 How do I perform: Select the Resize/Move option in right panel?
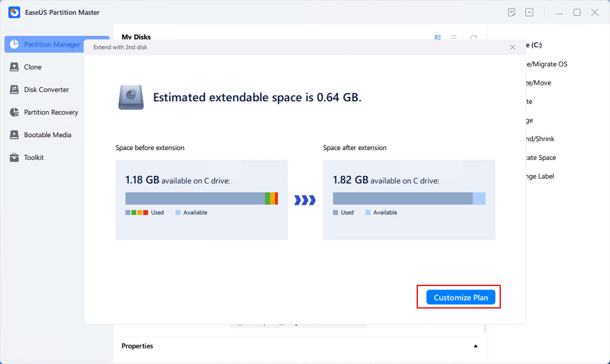point(539,83)
